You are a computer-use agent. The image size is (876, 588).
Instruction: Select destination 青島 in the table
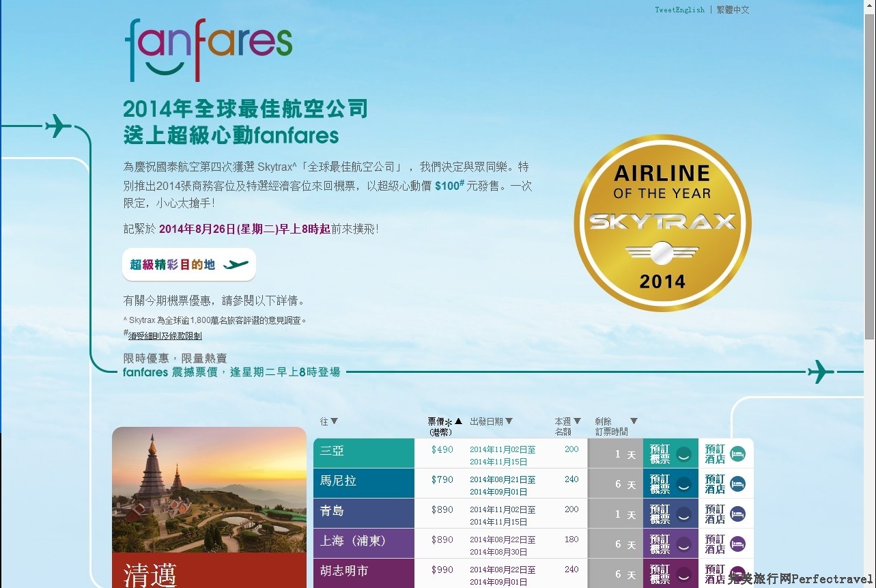pos(364,514)
